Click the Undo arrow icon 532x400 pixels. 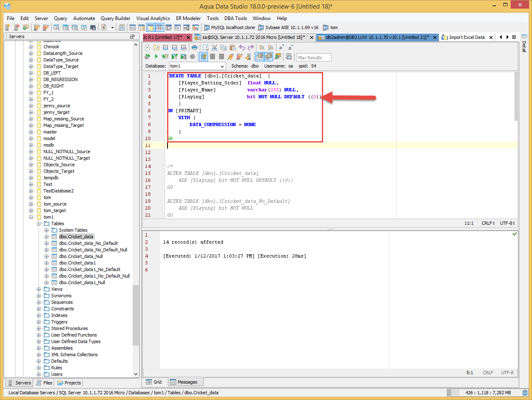(x=242, y=47)
